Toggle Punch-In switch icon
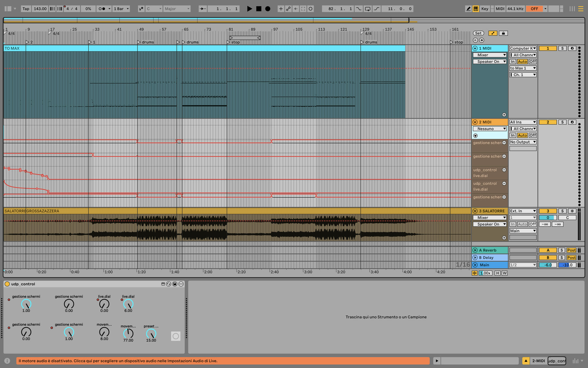The height and width of the screenshot is (368, 588). (359, 9)
